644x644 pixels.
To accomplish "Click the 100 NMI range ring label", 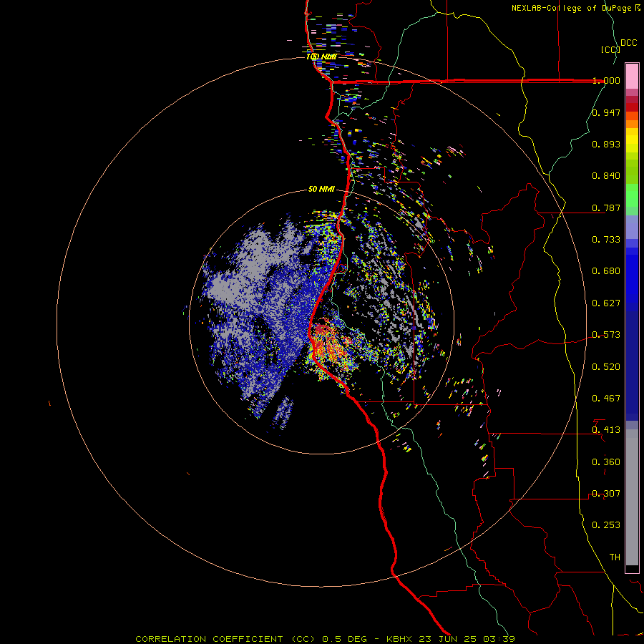I will (x=321, y=57).
